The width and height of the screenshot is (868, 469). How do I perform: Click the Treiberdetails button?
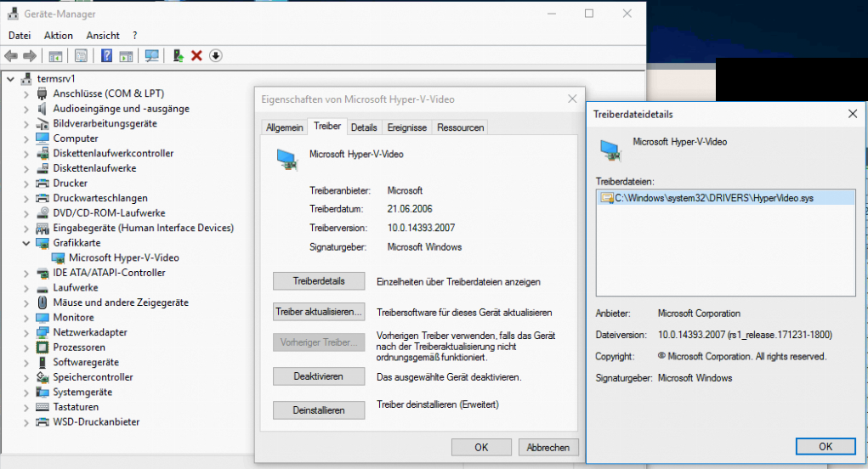319,281
